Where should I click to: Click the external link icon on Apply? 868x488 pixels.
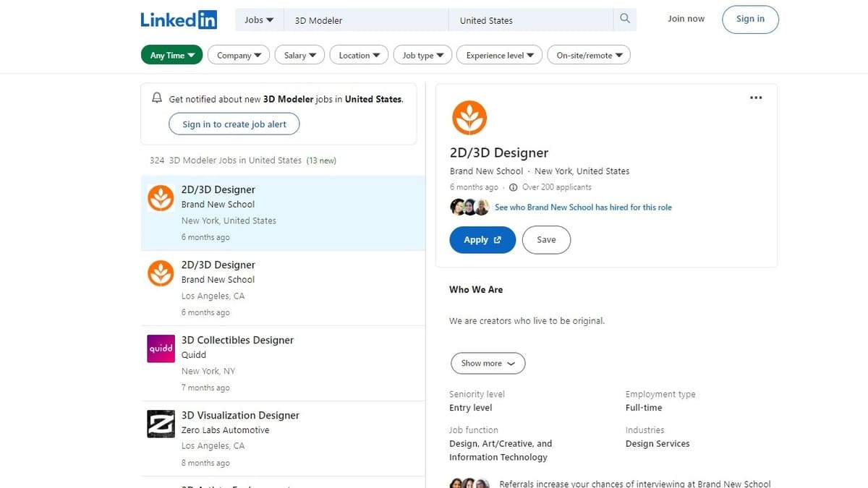498,240
